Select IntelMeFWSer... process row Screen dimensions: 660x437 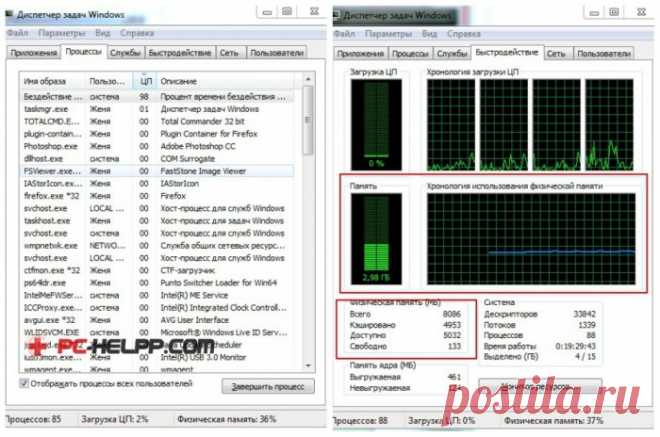[157, 295]
